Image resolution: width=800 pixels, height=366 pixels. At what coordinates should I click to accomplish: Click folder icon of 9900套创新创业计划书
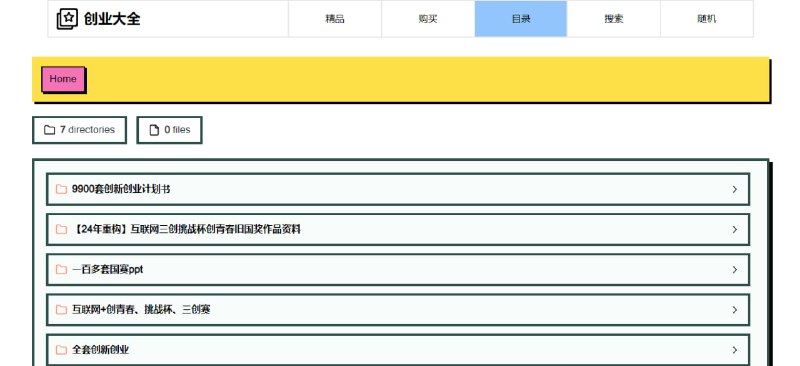(x=61, y=189)
